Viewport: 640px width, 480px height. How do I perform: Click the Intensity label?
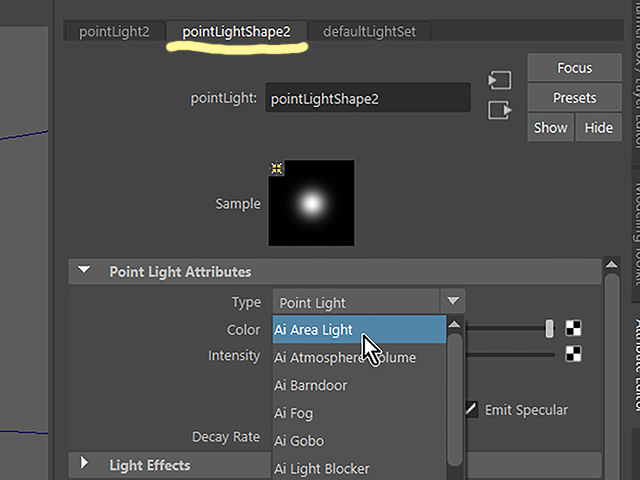(234, 356)
